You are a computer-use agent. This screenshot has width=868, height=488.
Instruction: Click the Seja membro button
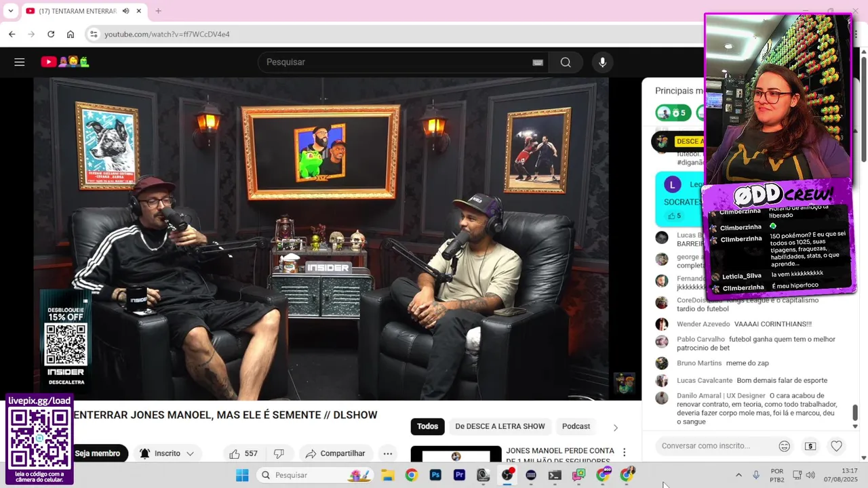[x=98, y=453]
